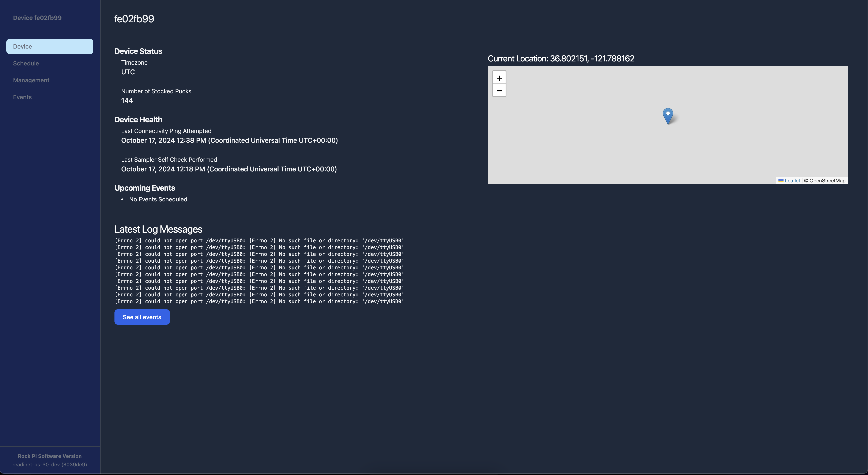
Task: Click the Upcoming Events heading
Action: (x=144, y=188)
